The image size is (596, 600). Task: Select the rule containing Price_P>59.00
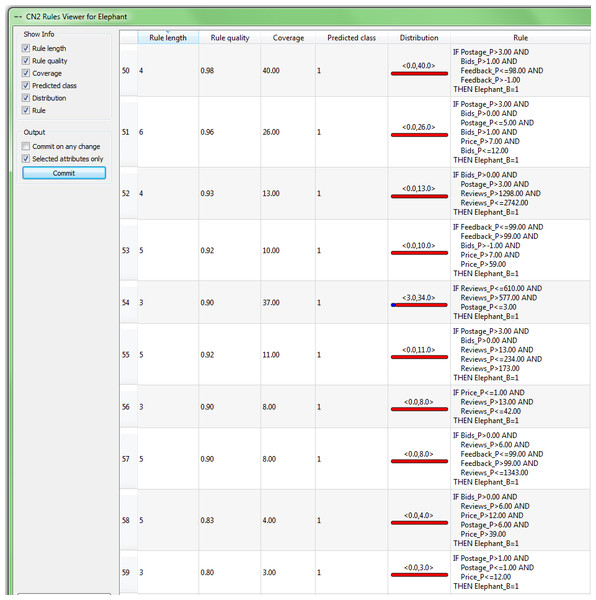pyautogui.click(x=520, y=250)
